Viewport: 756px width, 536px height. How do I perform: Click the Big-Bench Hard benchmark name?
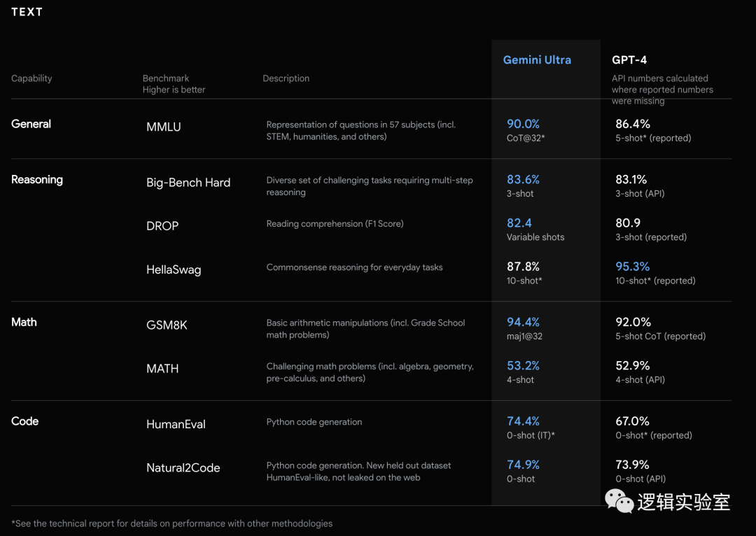pyautogui.click(x=188, y=183)
